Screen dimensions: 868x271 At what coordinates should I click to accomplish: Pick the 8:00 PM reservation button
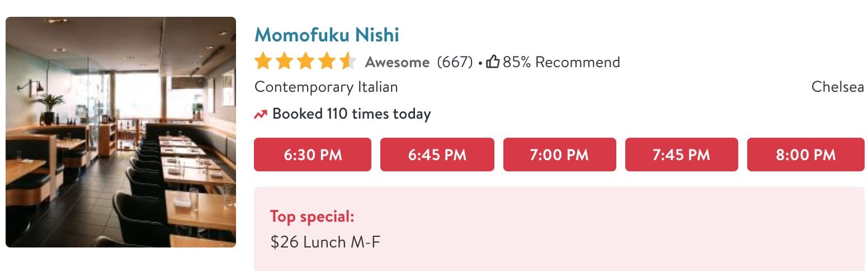tap(805, 155)
